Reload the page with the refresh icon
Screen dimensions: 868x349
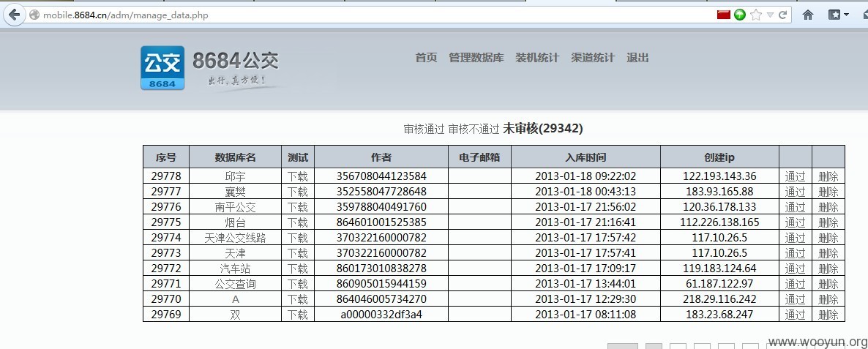(x=783, y=15)
